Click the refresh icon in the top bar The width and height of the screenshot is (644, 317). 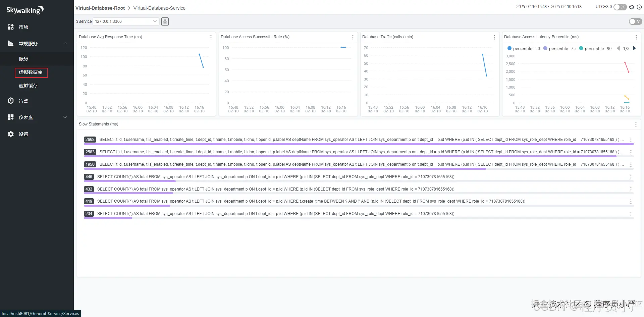tap(632, 7)
